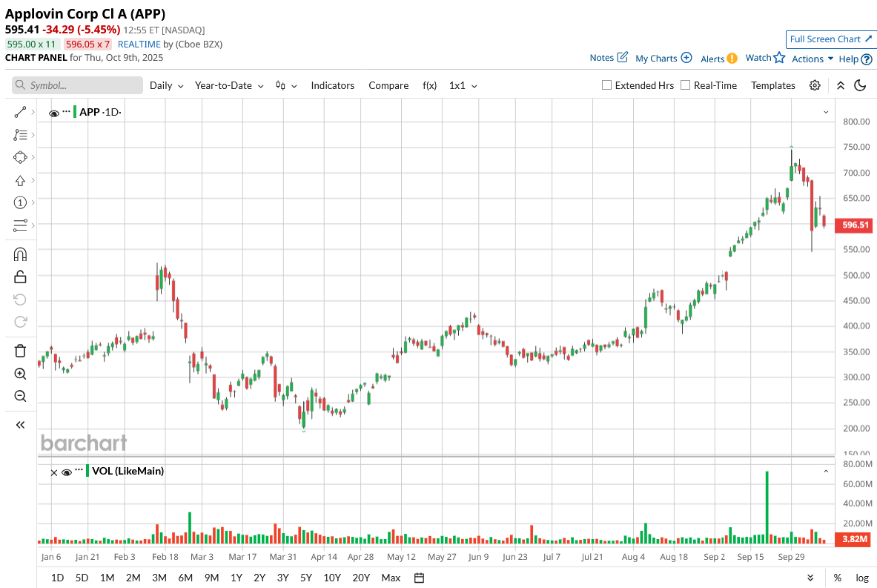Select the Max time range

click(391, 578)
